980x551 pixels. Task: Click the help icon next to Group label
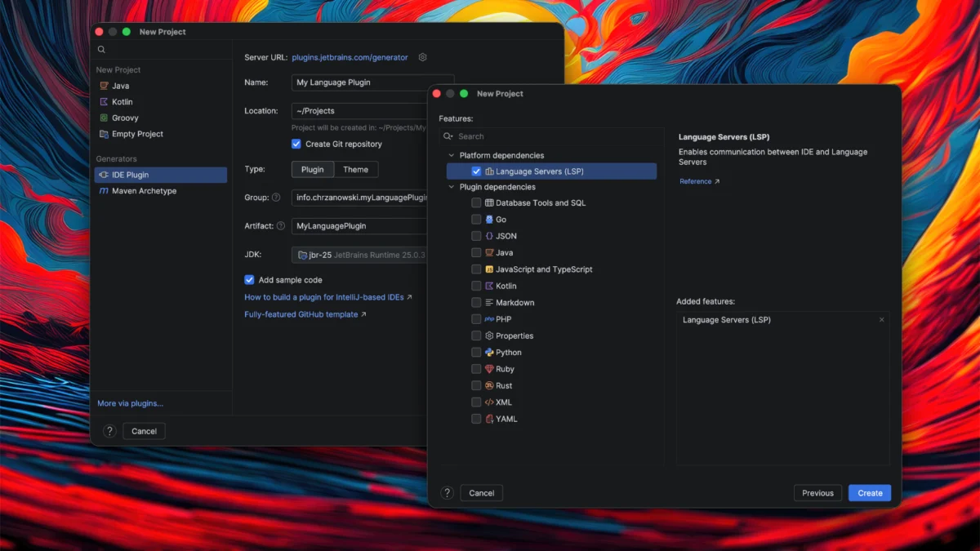pos(276,198)
